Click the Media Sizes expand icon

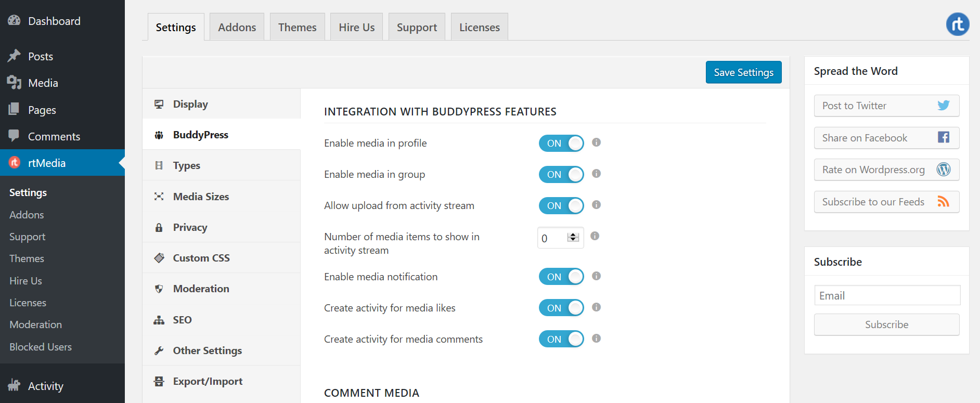point(159,196)
